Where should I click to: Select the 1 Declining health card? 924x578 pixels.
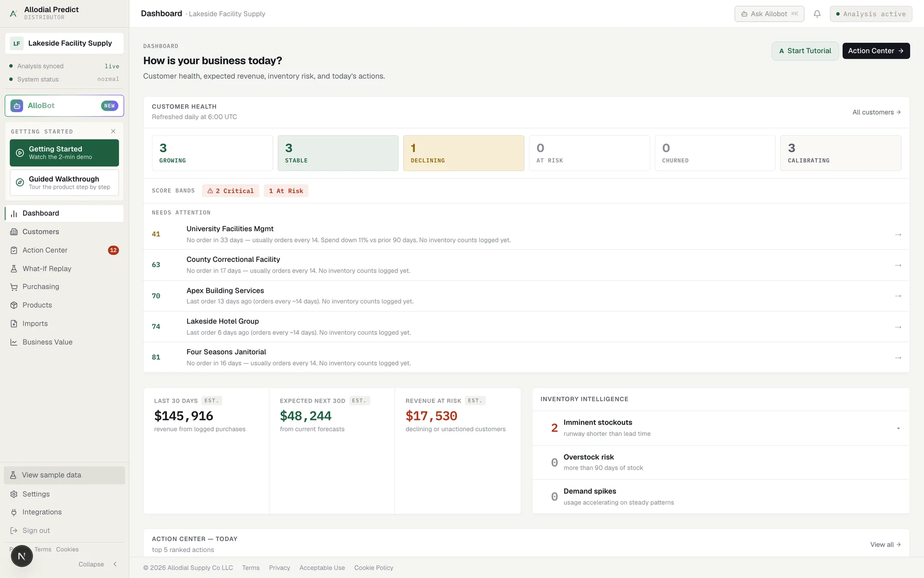(463, 153)
